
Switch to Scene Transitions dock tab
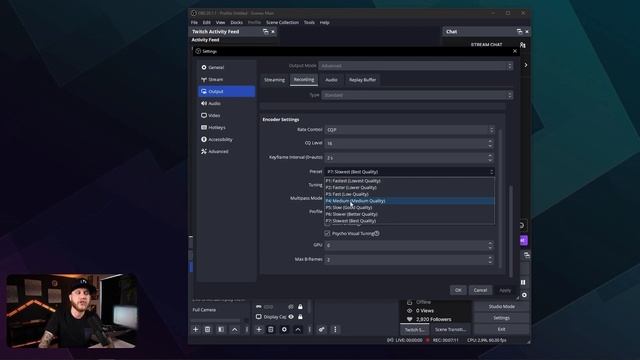click(x=451, y=329)
